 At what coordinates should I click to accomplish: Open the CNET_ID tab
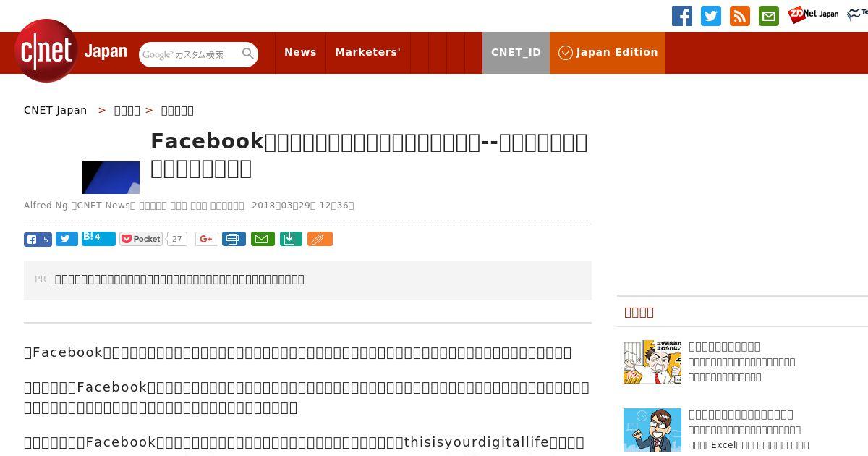click(516, 52)
